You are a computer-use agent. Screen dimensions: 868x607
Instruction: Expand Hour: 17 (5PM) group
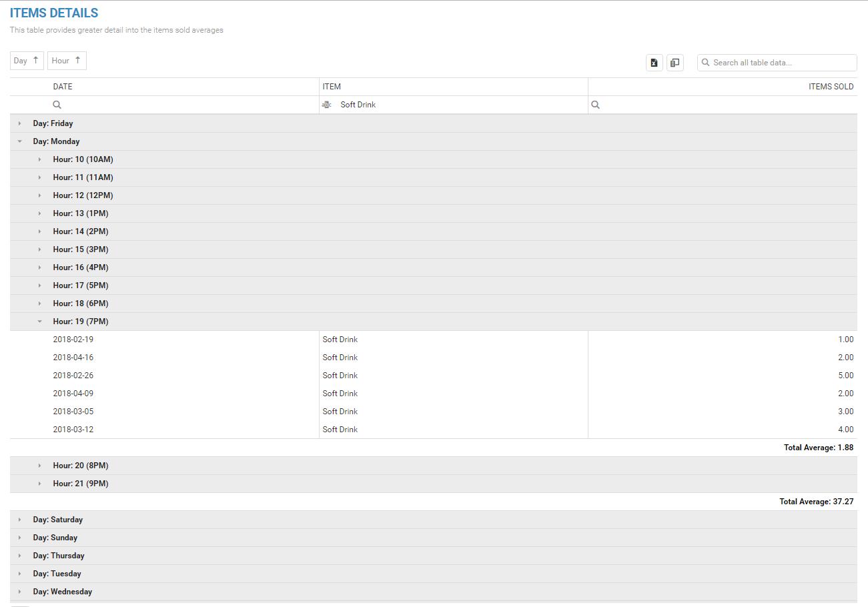point(40,285)
